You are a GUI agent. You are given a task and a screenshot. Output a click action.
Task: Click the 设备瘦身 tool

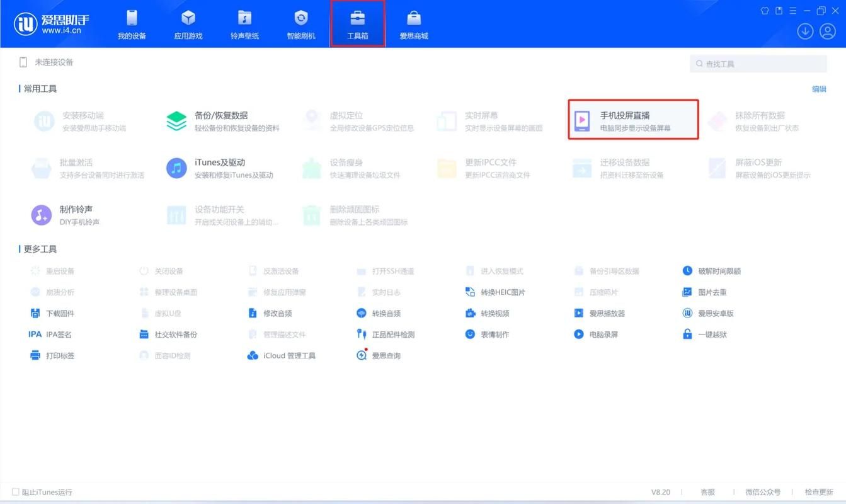point(351,168)
